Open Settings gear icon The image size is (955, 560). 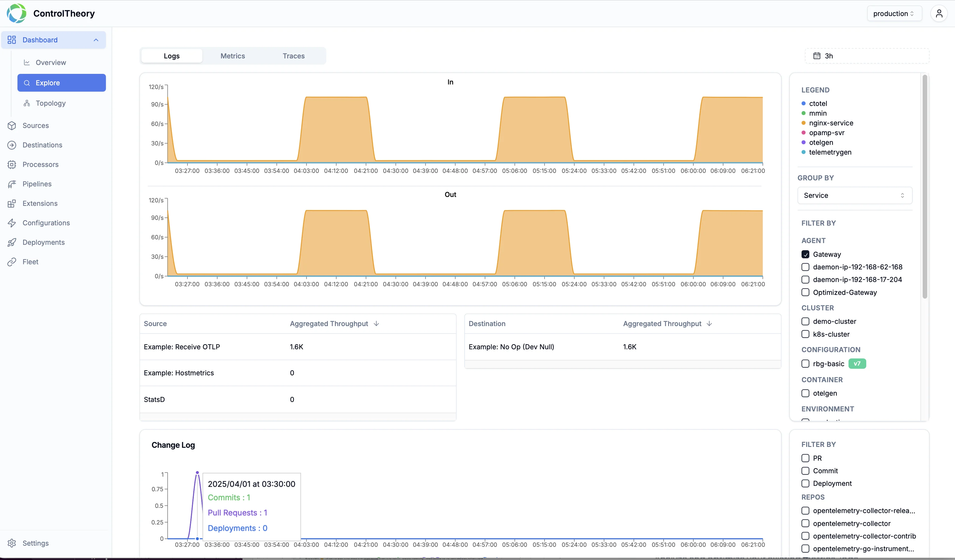pyautogui.click(x=12, y=543)
